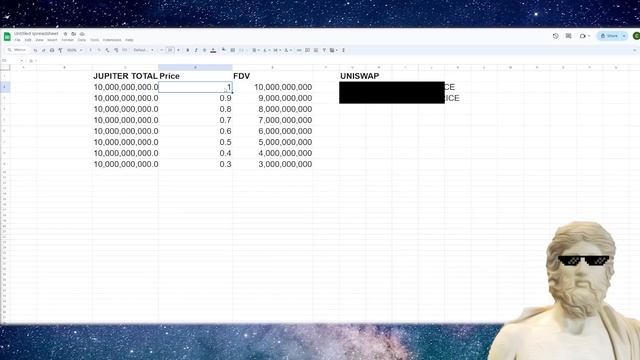640x360 pixels.
Task: Select the active cell containing 1
Action: click(x=196, y=87)
